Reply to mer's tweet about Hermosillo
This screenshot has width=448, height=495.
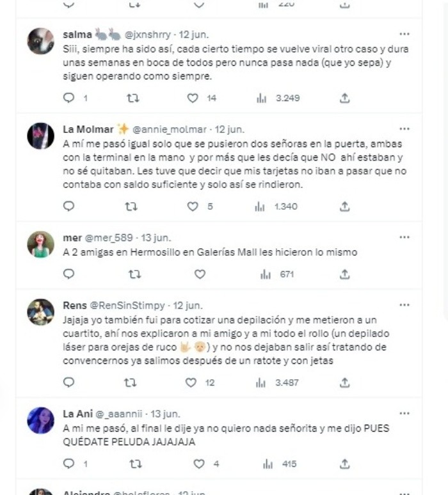click(x=69, y=274)
